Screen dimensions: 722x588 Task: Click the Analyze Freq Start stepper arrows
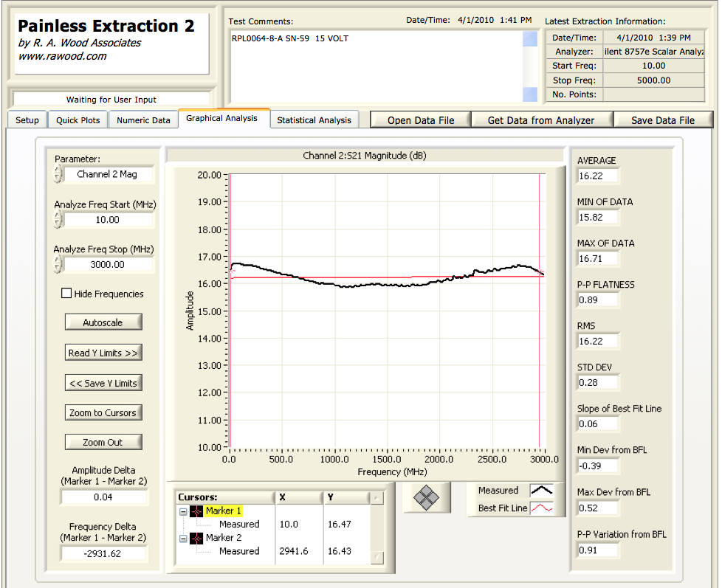click(58, 220)
